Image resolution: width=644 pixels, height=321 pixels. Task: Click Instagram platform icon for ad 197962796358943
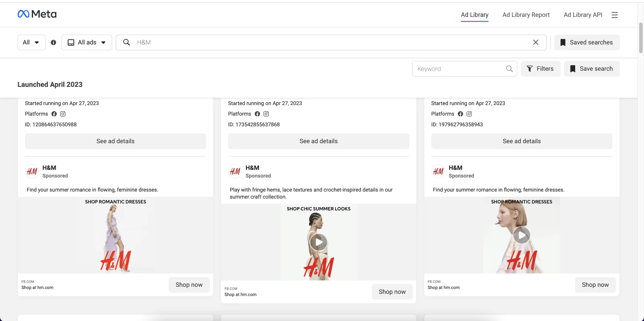click(469, 114)
